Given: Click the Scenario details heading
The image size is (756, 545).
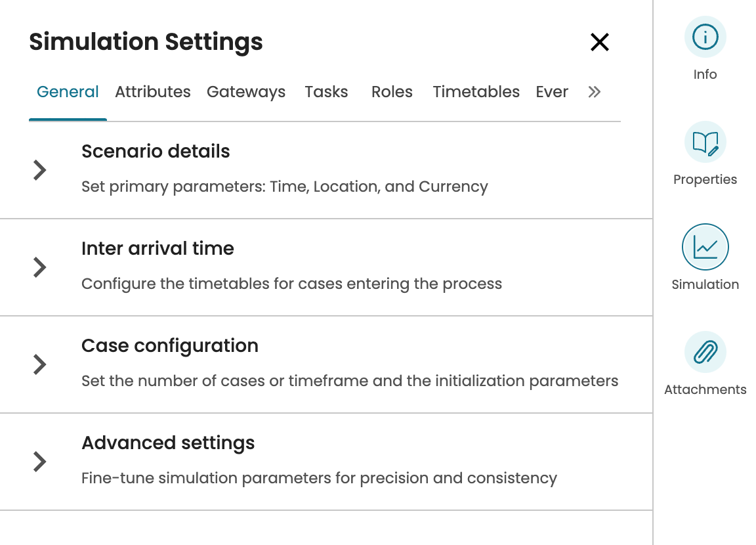Looking at the screenshot, I should [156, 152].
